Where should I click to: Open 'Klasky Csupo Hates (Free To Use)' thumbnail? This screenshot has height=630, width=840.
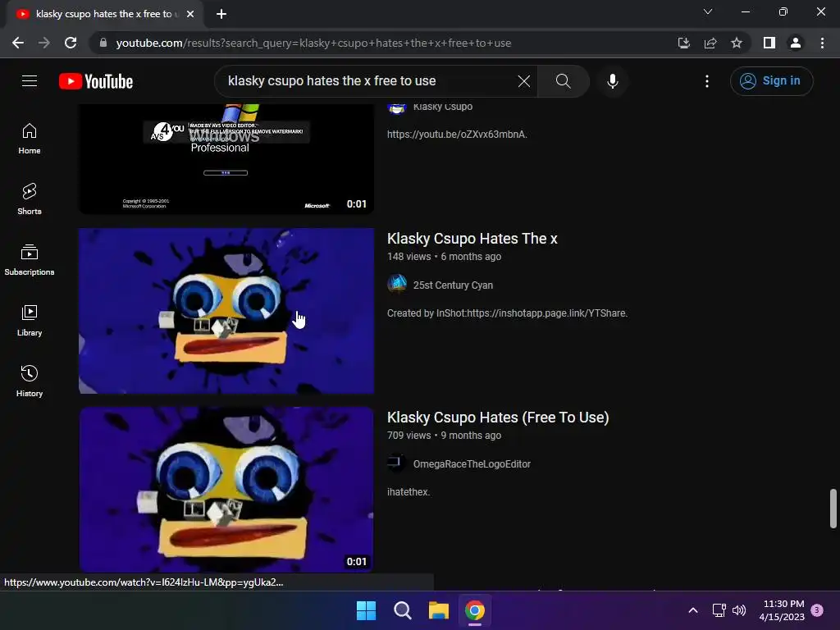(226, 490)
